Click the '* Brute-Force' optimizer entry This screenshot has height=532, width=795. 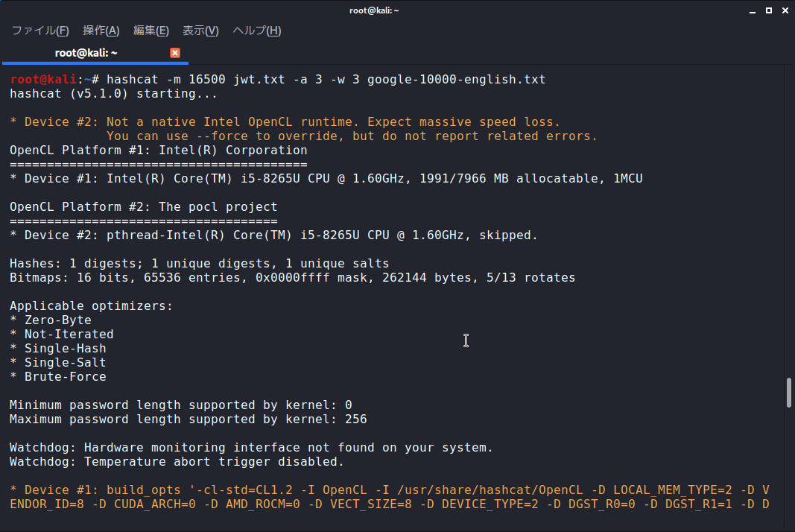tap(58, 377)
